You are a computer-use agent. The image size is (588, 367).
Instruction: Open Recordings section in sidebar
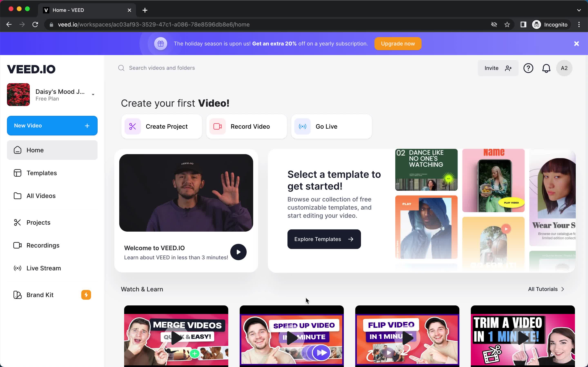click(43, 245)
